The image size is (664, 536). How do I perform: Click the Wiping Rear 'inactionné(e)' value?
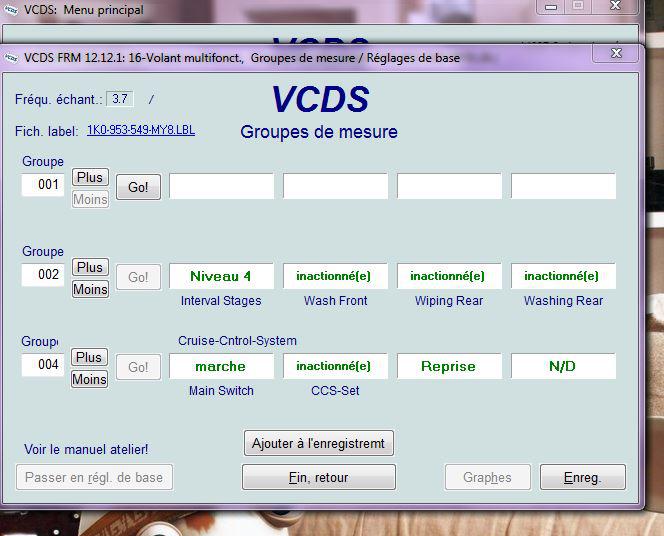pyautogui.click(x=449, y=276)
